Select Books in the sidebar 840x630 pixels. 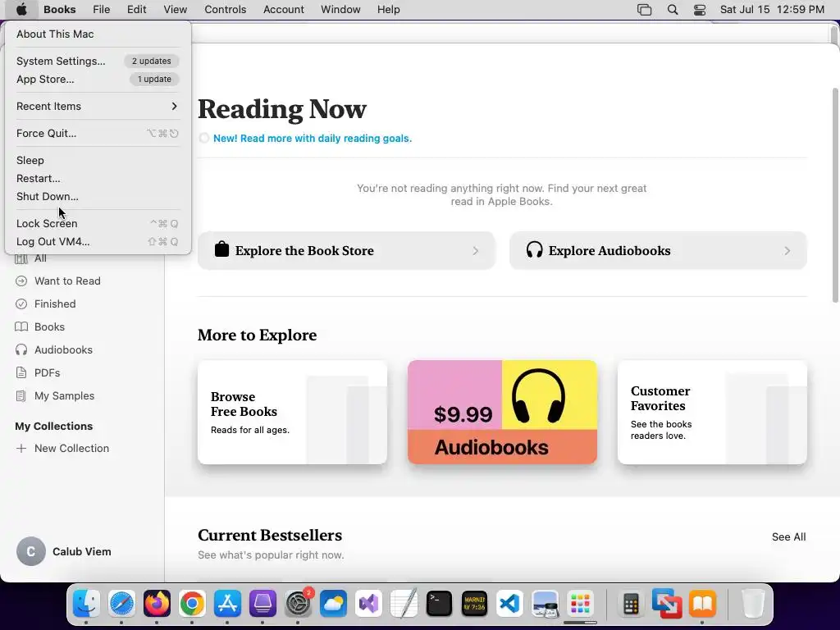click(x=49, y=326)
